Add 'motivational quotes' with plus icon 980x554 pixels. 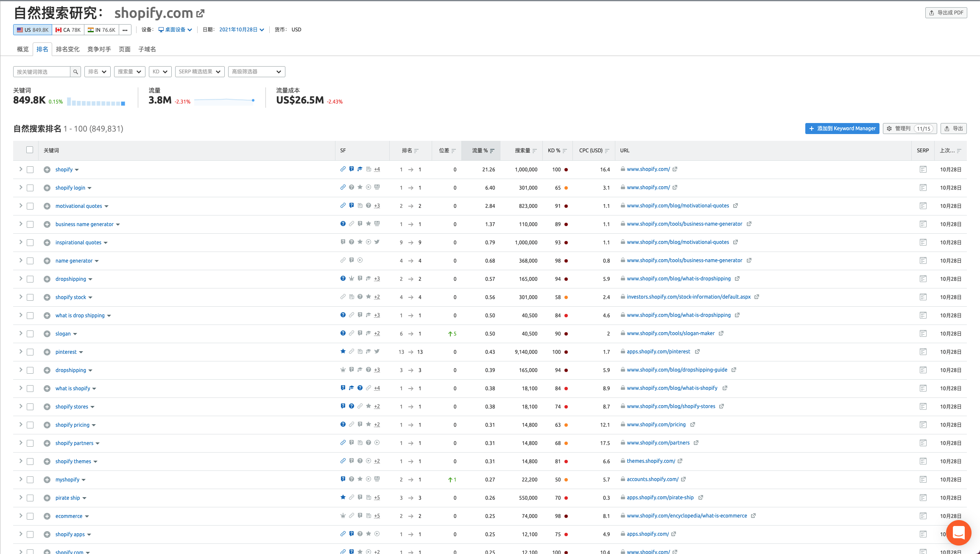(x=47, y=206)
